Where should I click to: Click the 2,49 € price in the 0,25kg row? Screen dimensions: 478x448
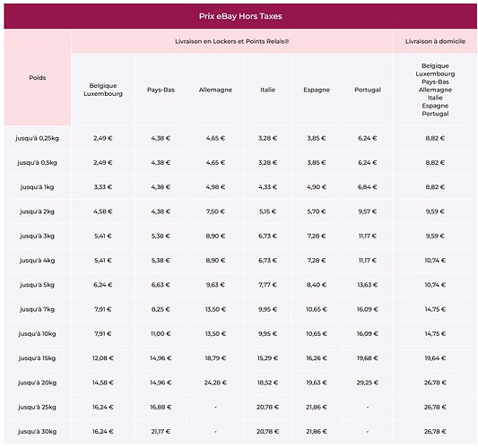pos(103,138)
